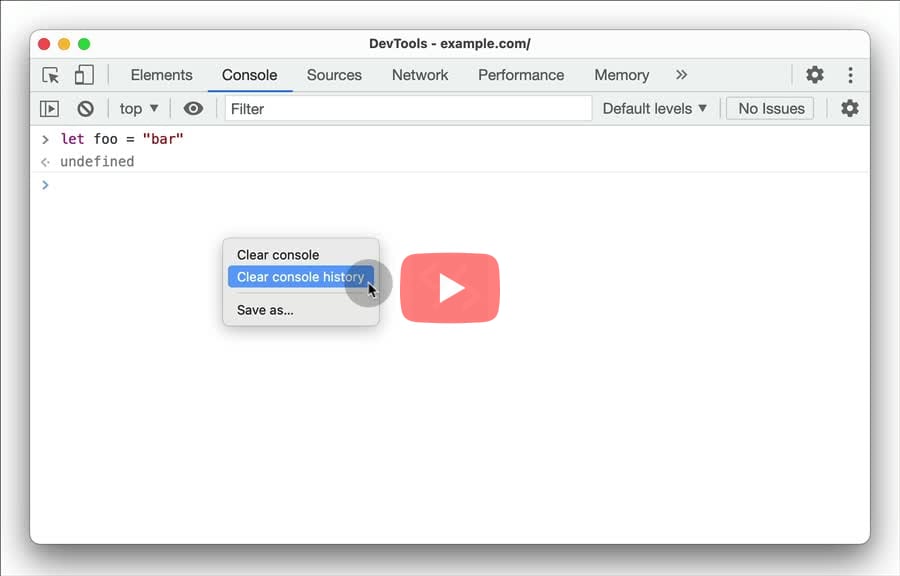Select the Console tab
Viewport: 900px width, 576px height.
[x=250, y=75]
